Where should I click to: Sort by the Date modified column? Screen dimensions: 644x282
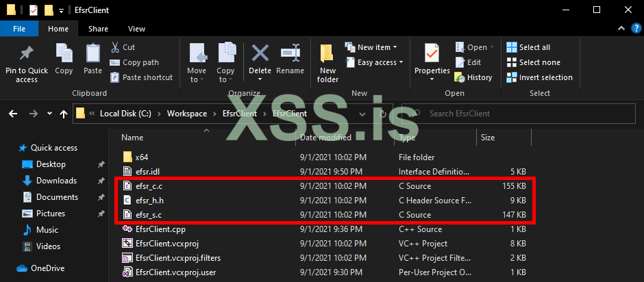[x=325, y=138]
